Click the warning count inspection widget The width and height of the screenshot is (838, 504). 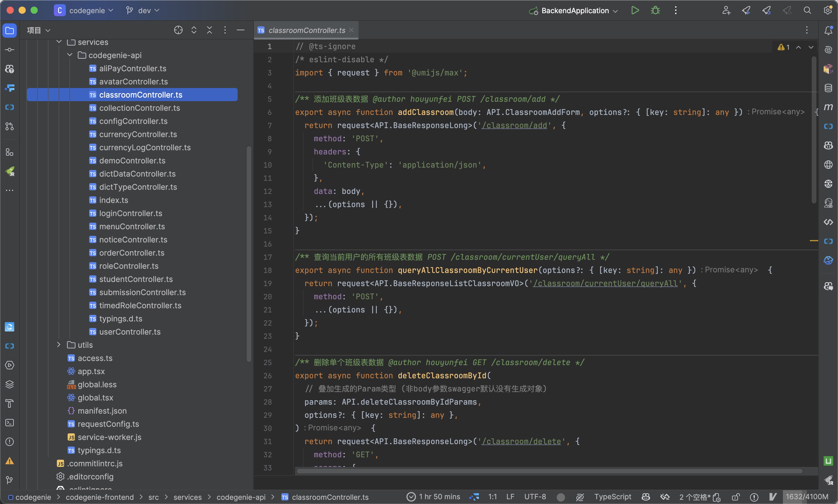(x=784, y=47)
